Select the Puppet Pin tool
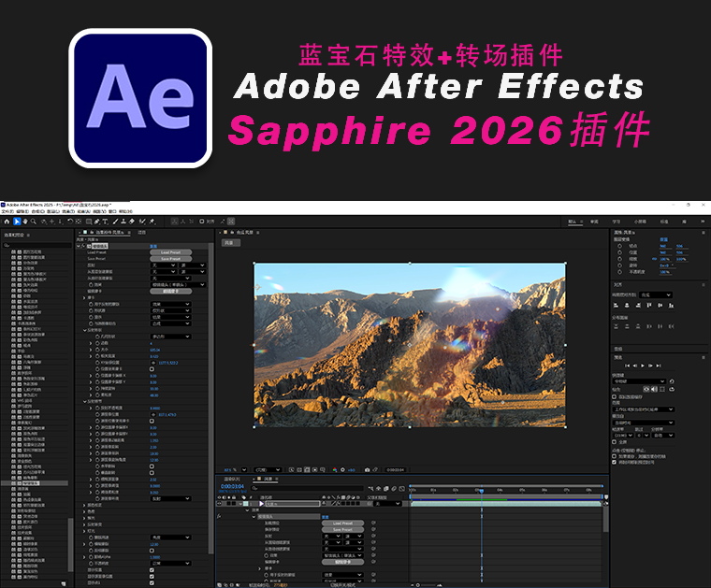Screen dimensions: 711x588 click(x=152, y=222)
